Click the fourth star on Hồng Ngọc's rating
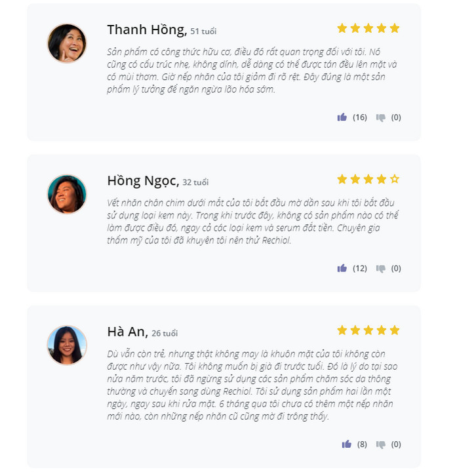This screenshot has height=476, width=459. click(381, 179)
